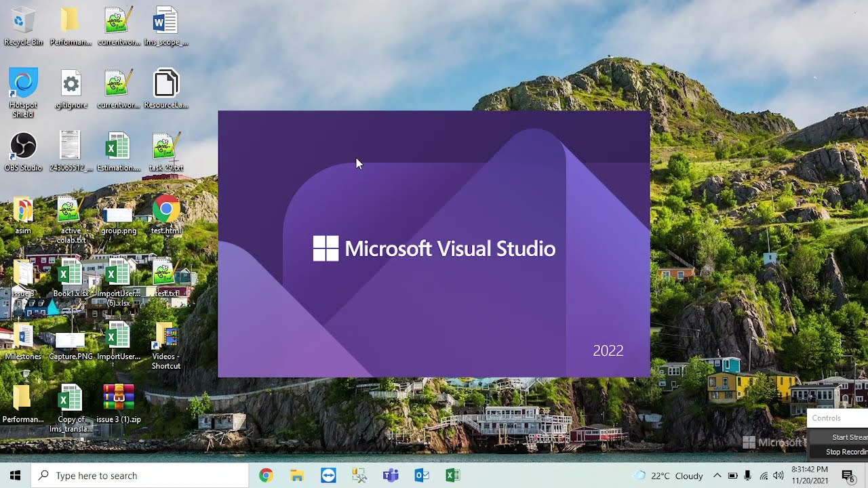The image size is (868, 488).
Task: Open the 22°C Cloudy weather widget
Action: (x=668, y=476)
